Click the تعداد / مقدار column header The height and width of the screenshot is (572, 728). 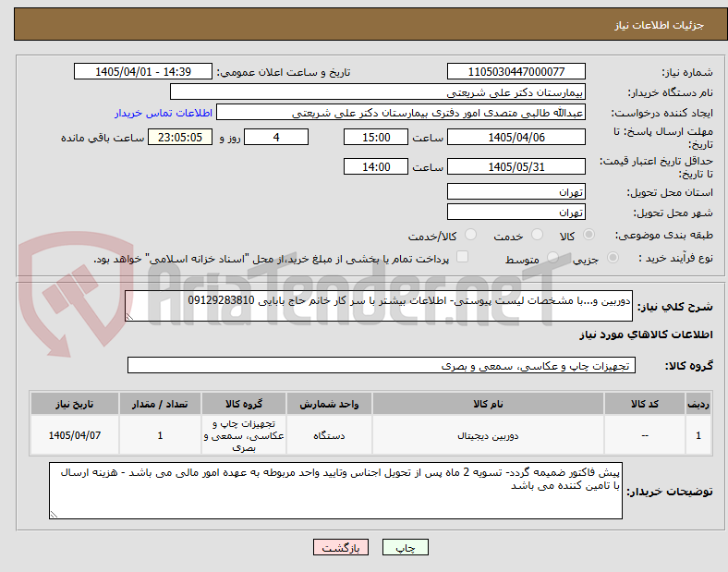pos(160,404)
